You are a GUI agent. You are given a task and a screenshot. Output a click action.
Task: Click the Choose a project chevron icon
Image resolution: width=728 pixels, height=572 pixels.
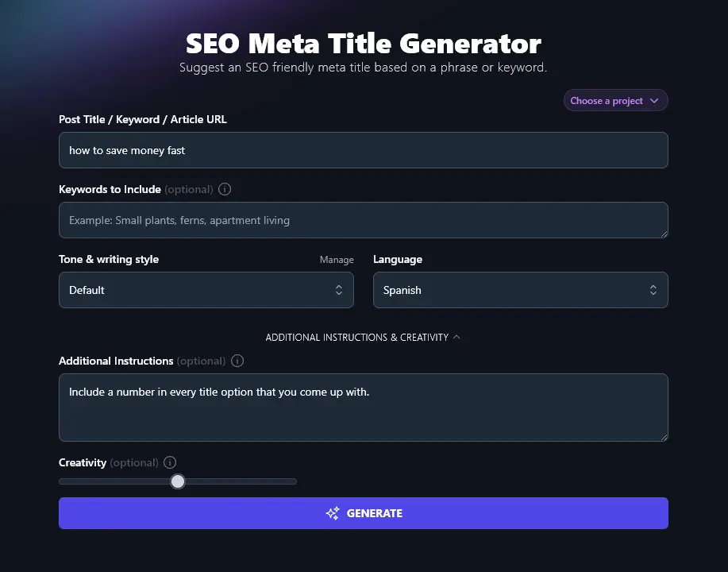(654, 101)
